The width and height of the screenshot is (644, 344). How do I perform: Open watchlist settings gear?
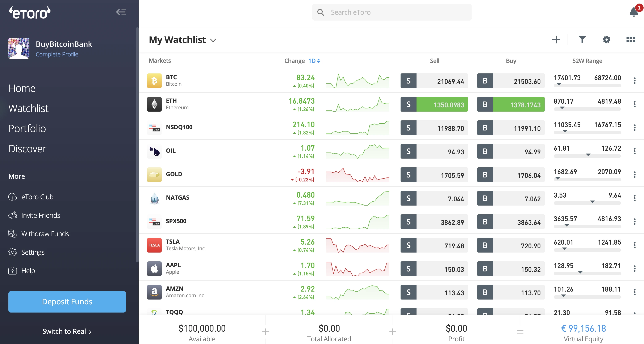point(606,40)
